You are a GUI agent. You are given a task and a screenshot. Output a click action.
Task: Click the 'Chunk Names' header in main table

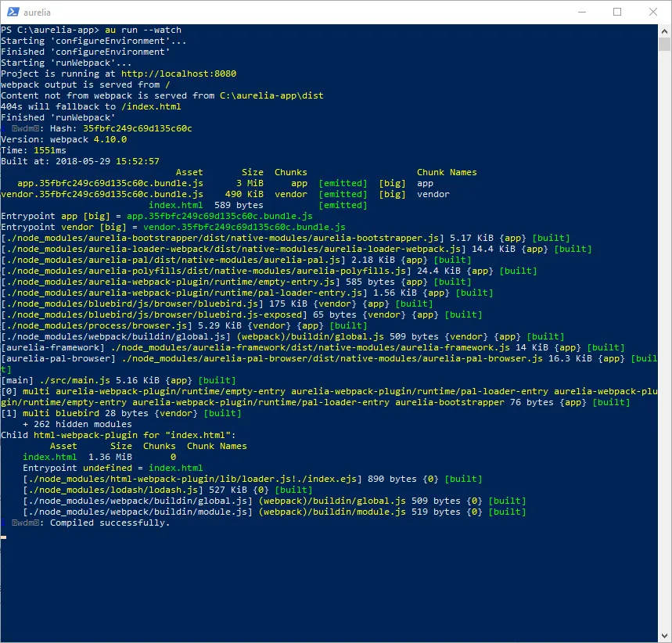tap(447, 172)
